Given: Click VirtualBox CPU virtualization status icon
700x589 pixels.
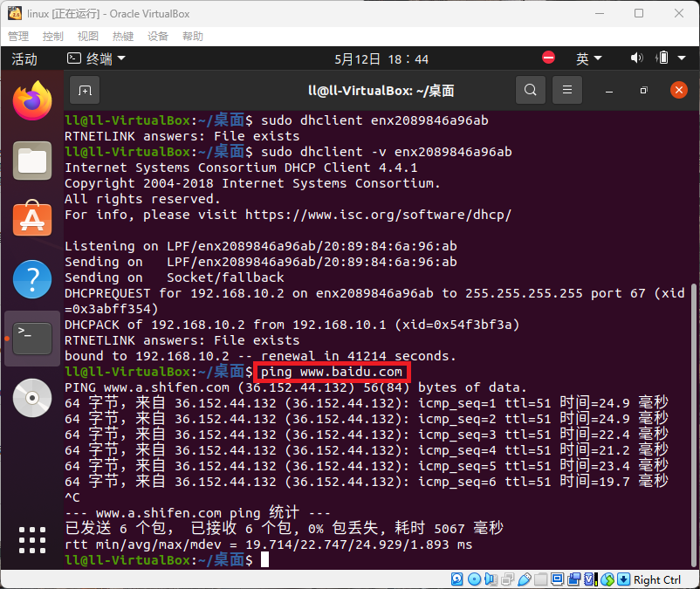Looking at the screenshot, I should pyautogui.click(x=590, y=579).
